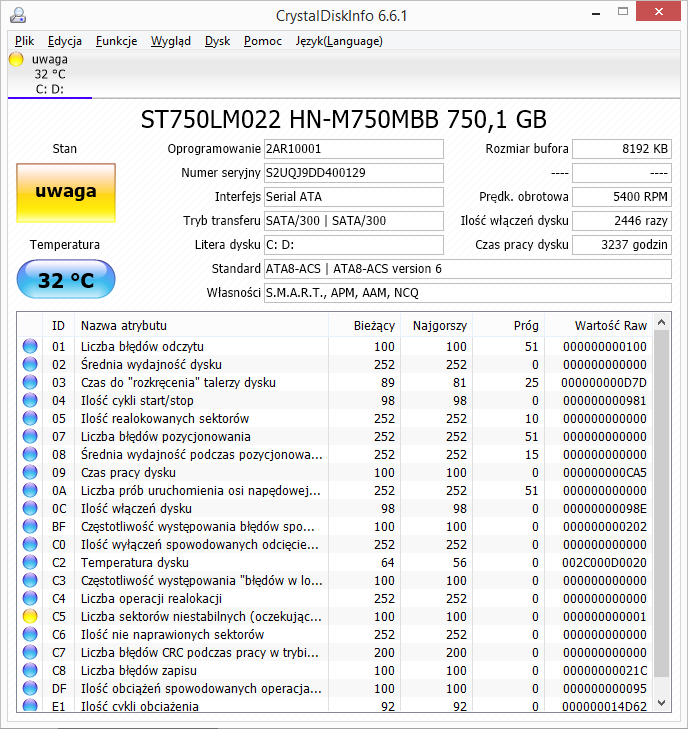Click the 32 °C temperature button
The height and width of the screenshot is (729, 688).
tap(66, 279)
